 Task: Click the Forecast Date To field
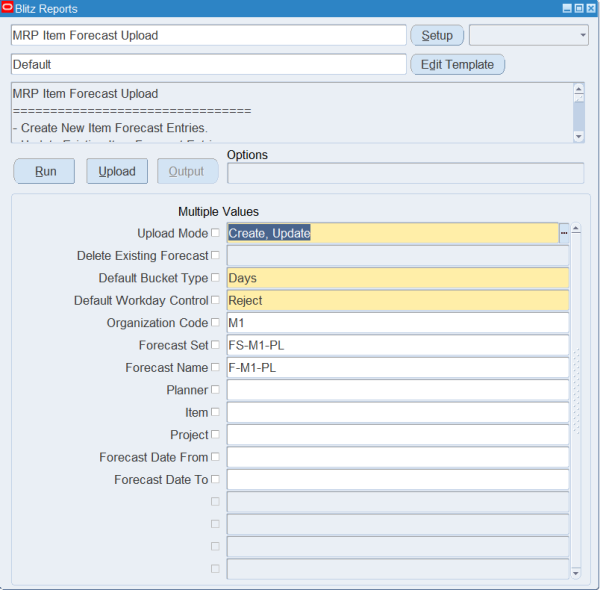point(398,479)
